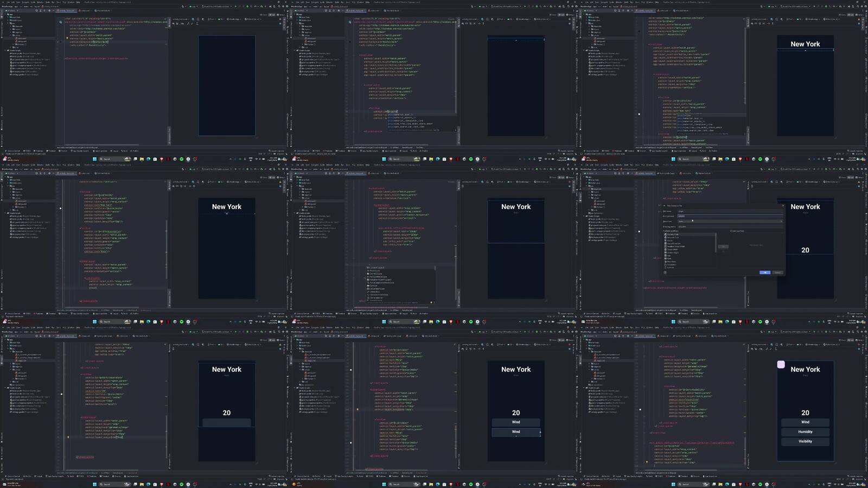Open IDE settings gear in the Humidity-preview frame
The width and height of the screenshot is (868, 488).
[862, 332]
